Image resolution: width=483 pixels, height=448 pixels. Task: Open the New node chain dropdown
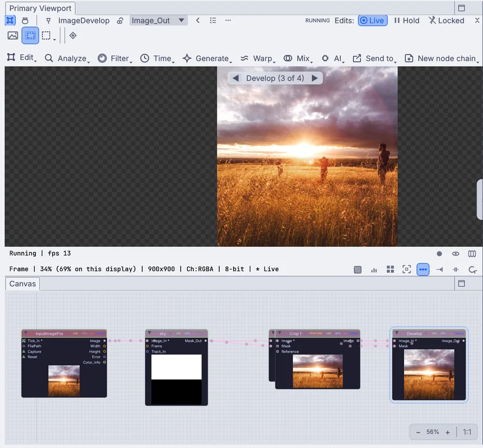tap(442, 58)
